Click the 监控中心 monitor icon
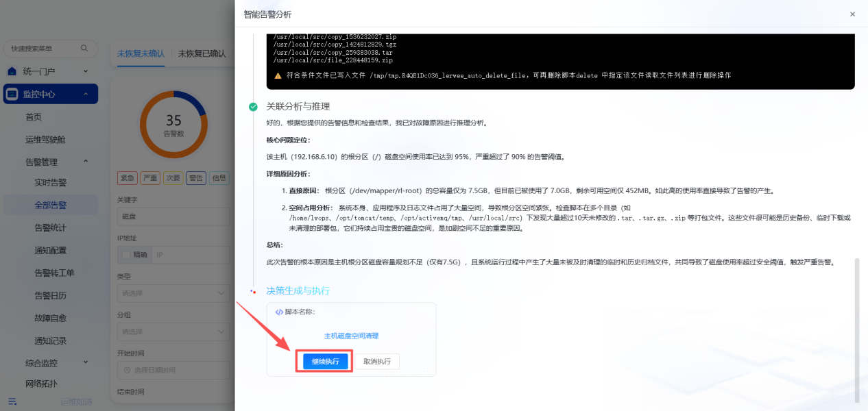The image size is (868, 411). coord(13,94)
